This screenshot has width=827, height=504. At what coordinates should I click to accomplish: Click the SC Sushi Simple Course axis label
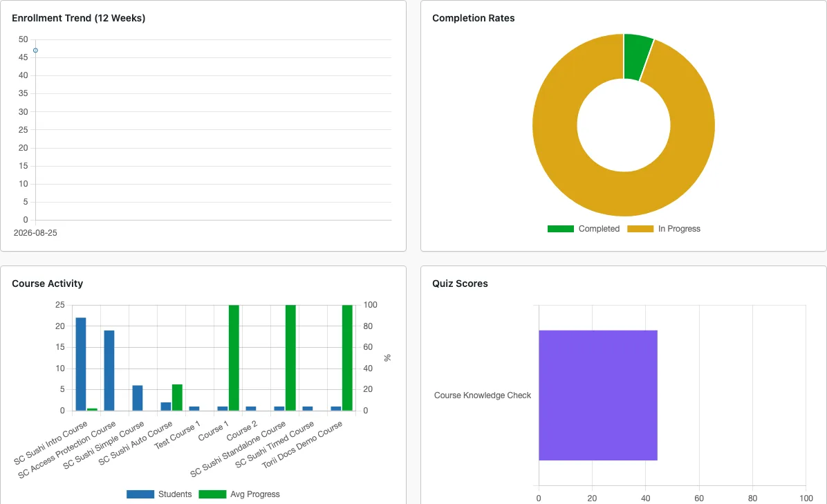click(104, 445)
